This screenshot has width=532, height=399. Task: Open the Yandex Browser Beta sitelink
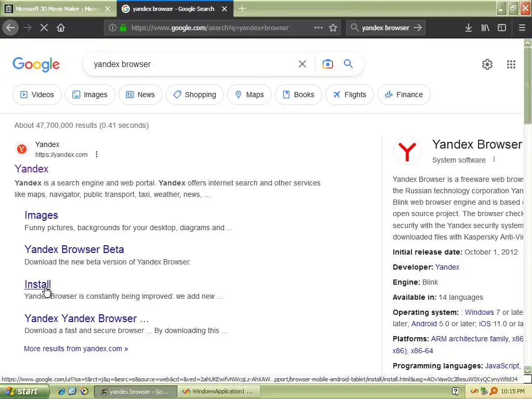point(74,249)
